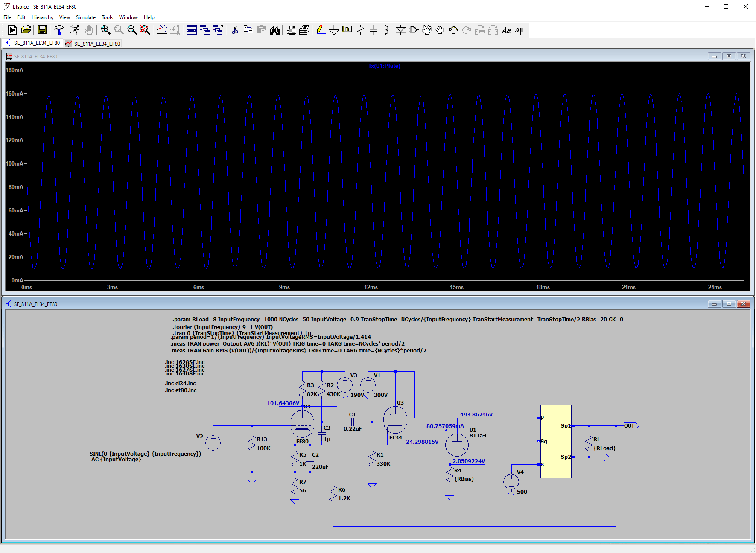This screenshot has height=553, width=756.
Task: Add a SPICE directive with the .op icon
Action: [x=520, y=30]
